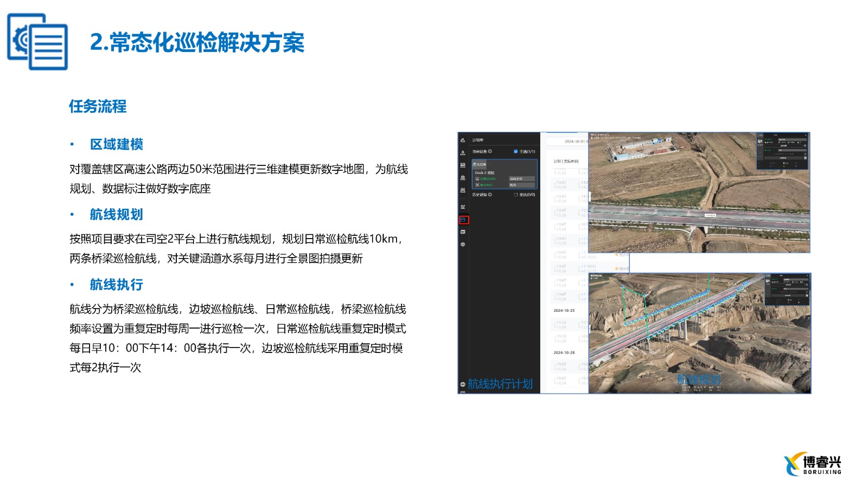Click the info icon next to 历史设备
The width and height of the screenshot is (868, 488).
click(490, 195)
